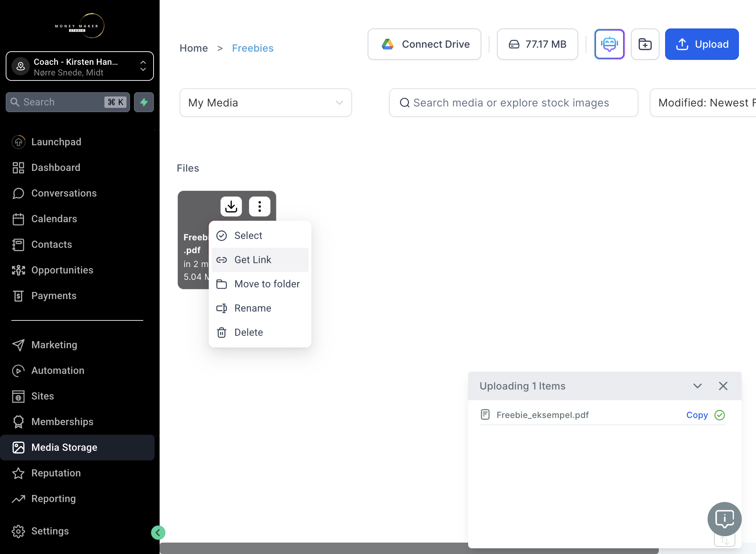Open Launchpad in the sidebar
The width and height of the screenshot is (756, 554).
77,142
